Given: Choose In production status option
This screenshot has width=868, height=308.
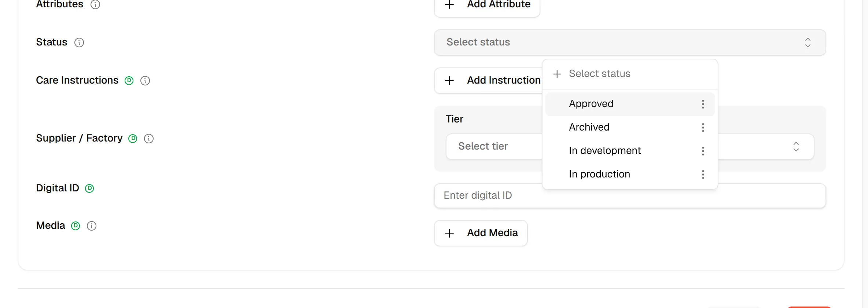Looking at the screenshot, I should pos(630,175).
